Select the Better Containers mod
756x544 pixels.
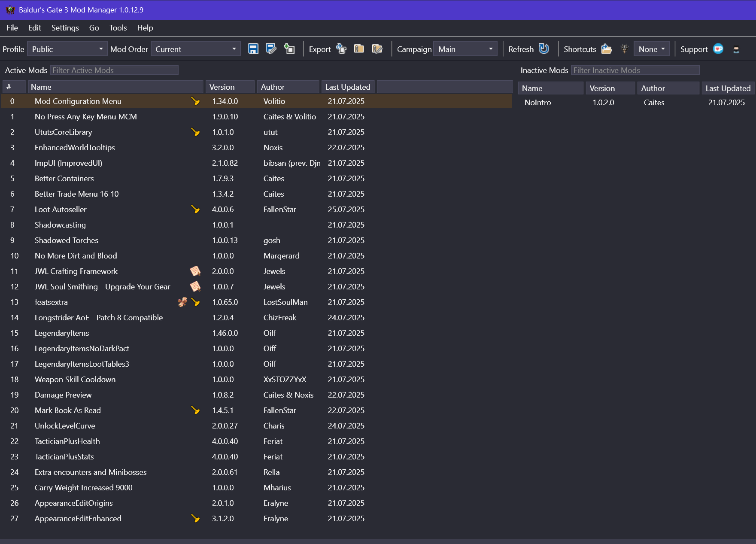pos(257,179)
